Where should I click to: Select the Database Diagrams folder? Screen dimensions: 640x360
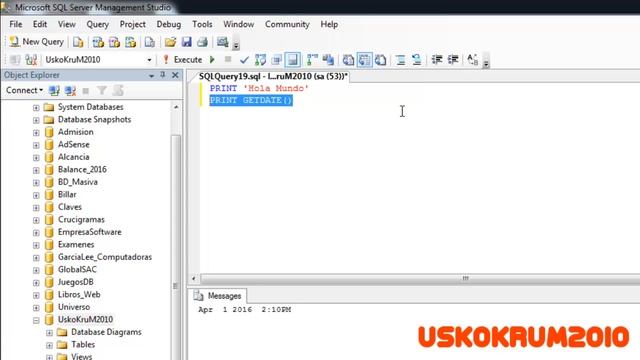(x=106, y=332)
